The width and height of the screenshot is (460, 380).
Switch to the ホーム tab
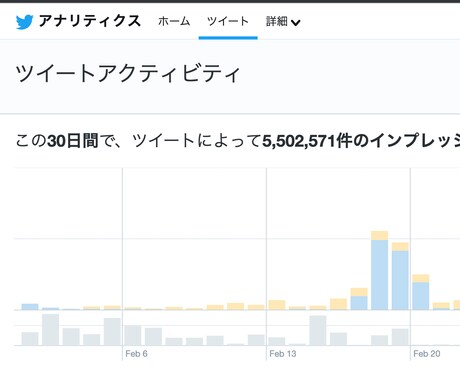[174, 21]
